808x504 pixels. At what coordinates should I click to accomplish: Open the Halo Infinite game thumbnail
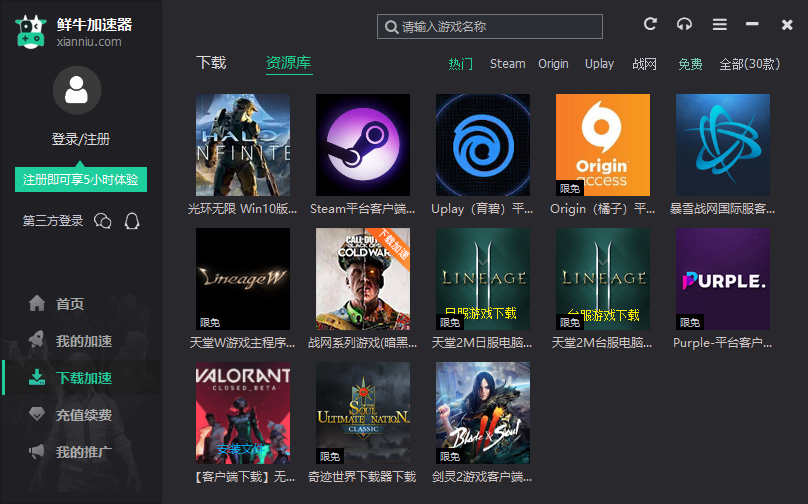pyautogui.click(x=243, y=145)
